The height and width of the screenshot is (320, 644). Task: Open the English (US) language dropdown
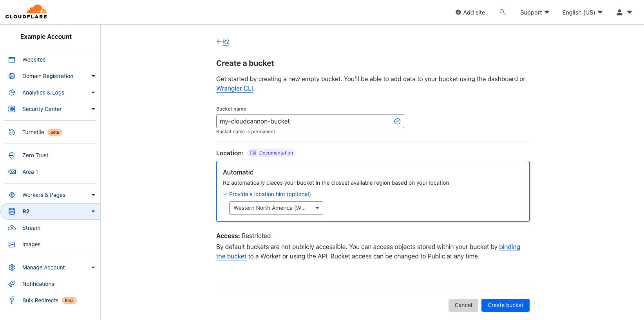(582, 12)
